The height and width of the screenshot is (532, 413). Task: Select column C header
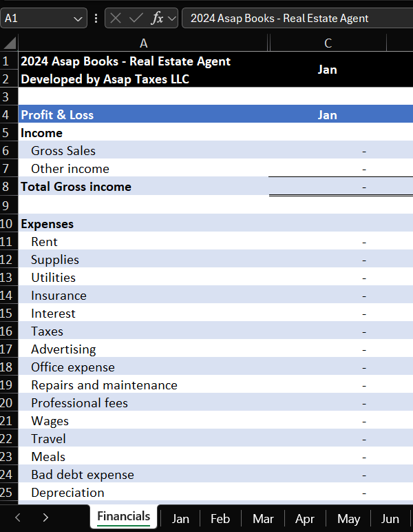coord(328,43)
